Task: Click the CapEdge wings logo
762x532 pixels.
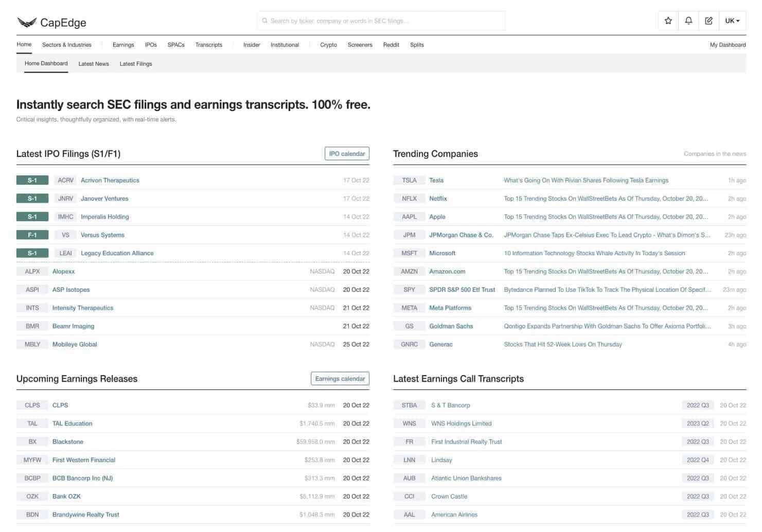Action: click(27, 22)
